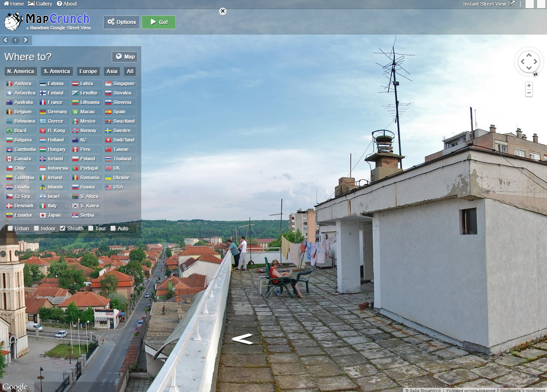The width and height of the screenshot is (547, 392).
Task: Toggle the Urban checkbox
Action: 11,229
